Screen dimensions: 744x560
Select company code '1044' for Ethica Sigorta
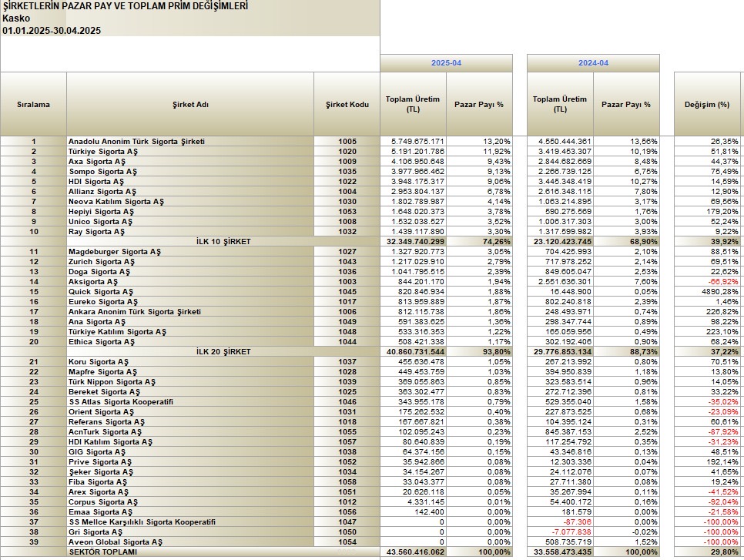tap(347, 342)
